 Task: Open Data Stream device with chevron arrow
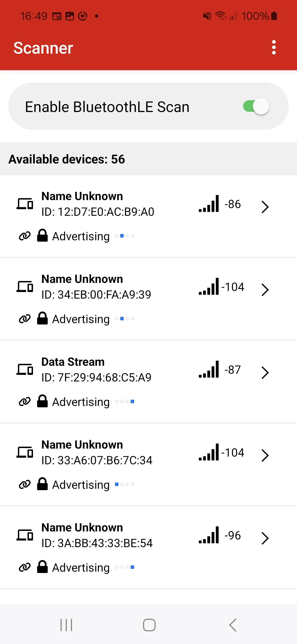coord(265,373)
